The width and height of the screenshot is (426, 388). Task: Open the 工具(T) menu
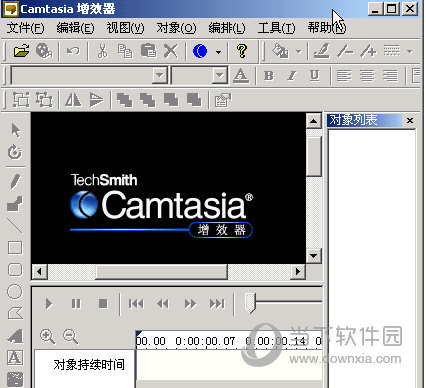click(276, 28)
